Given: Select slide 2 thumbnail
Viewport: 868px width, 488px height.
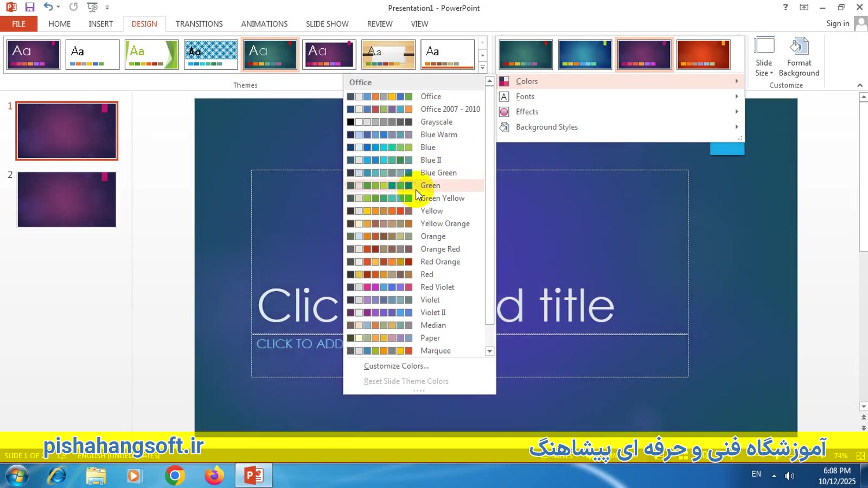Looking at the screenshot, I should [x=67, y=199].
